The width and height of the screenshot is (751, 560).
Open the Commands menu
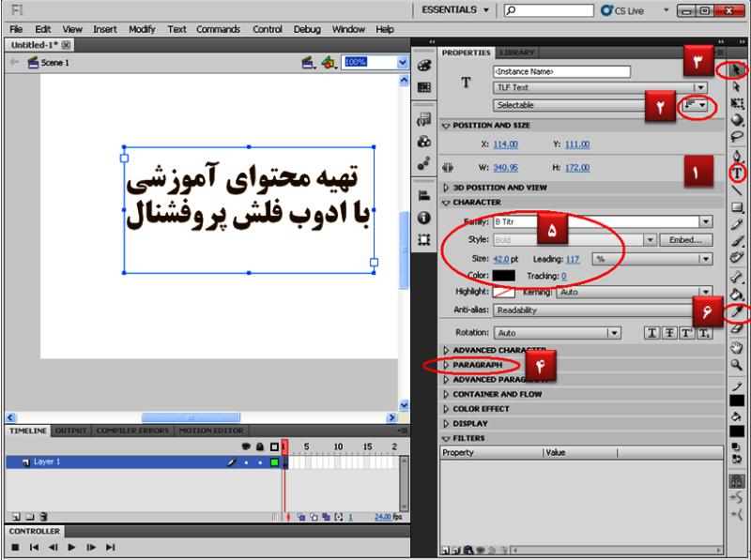(x=218, y=30)
